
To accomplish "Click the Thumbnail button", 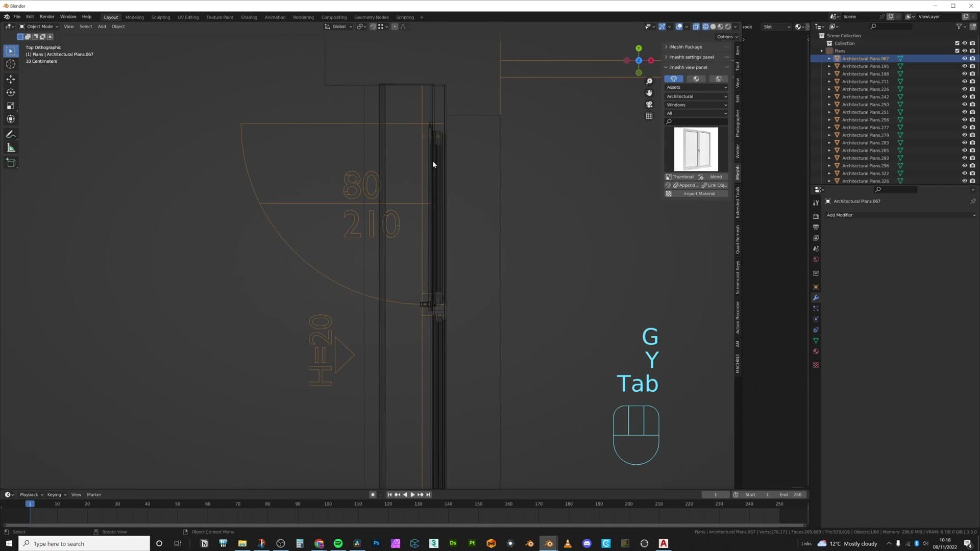I will point(680,177).
